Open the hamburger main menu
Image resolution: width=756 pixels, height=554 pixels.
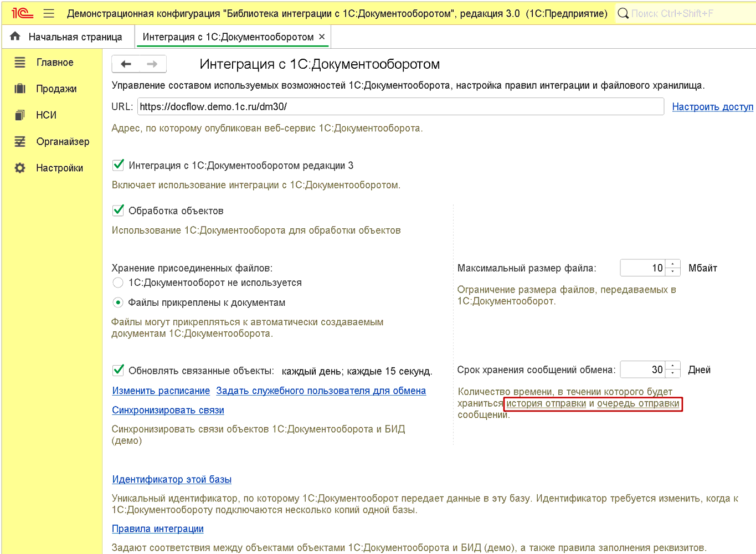(49, 13)
